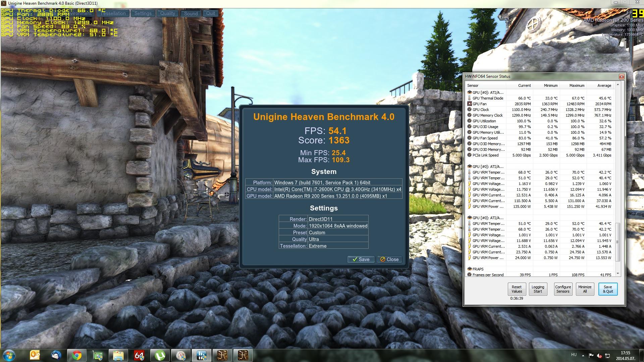The height and width of the screenshot is (362, 644).
Task: Click the 12483 RPM maximum fan value
Action: (576, 104)
